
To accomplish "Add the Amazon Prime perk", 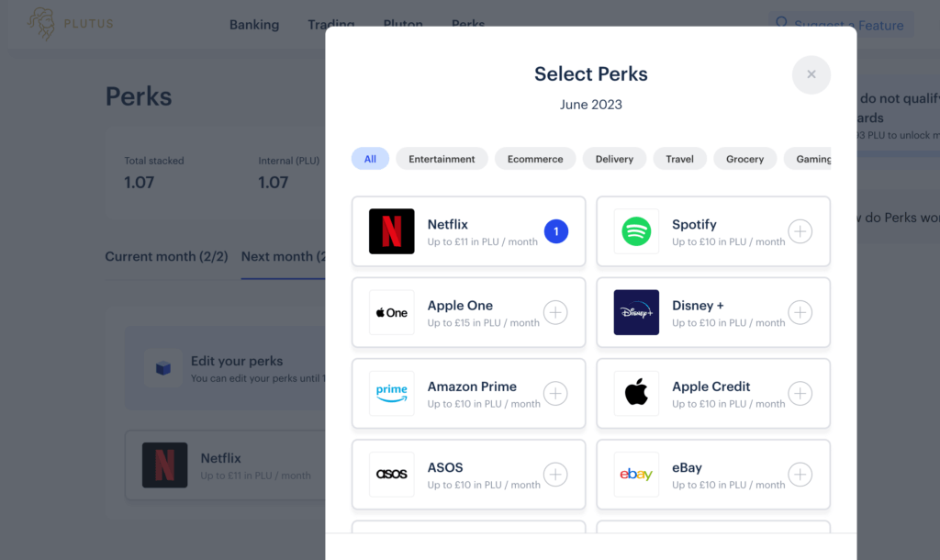I will click(555, 393).
